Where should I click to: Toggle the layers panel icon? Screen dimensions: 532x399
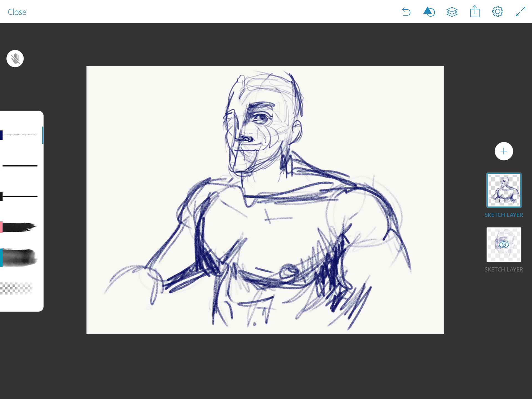point(452,12)
